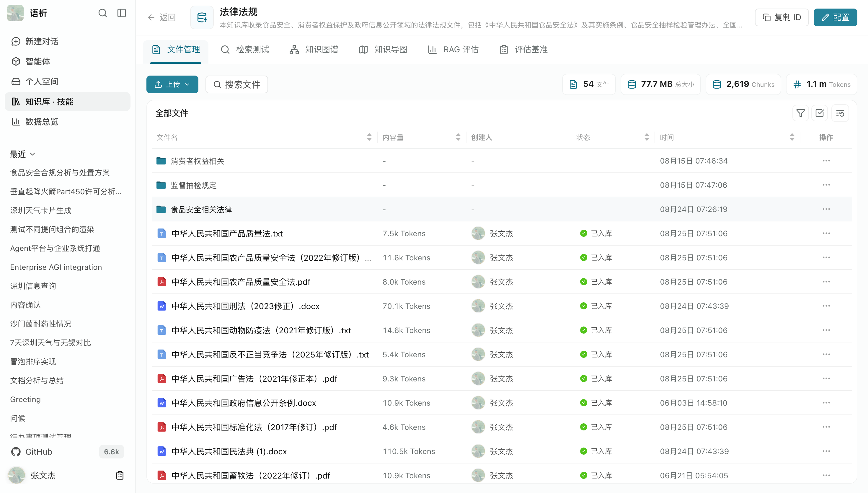The width and height of the screenshot is (868, 493).
Task: Switch to the 知识导图 tab
Action: tap(383, 50)
